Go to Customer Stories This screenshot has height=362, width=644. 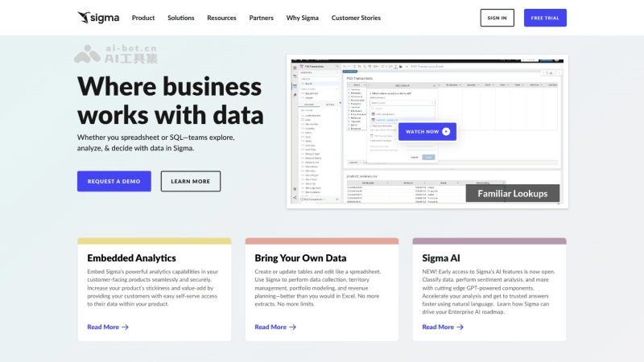tap(356, 18)
